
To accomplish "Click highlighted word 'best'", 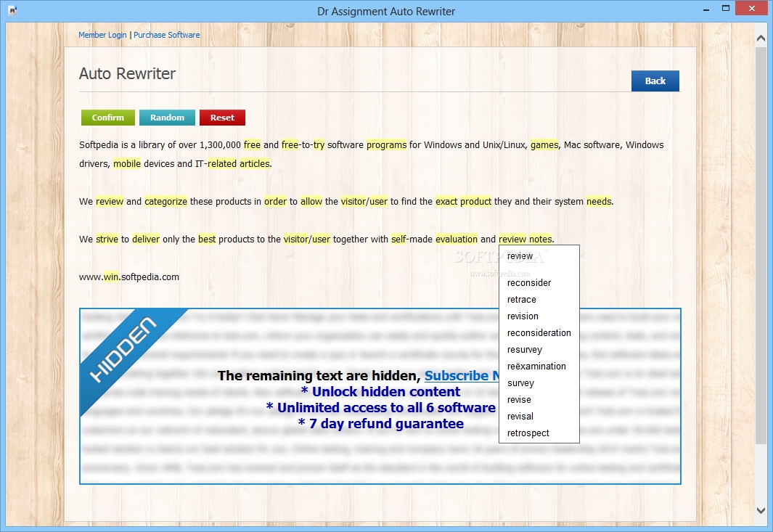I will tap(207, 239).
